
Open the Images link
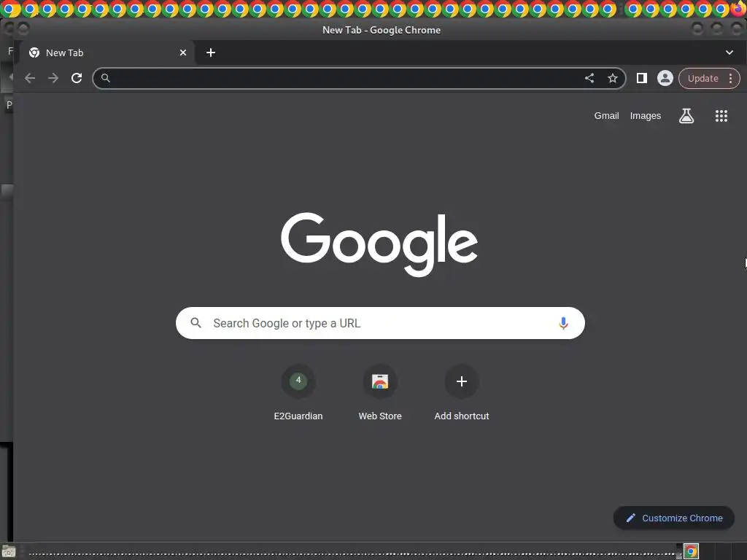click(x=646, y=116)
